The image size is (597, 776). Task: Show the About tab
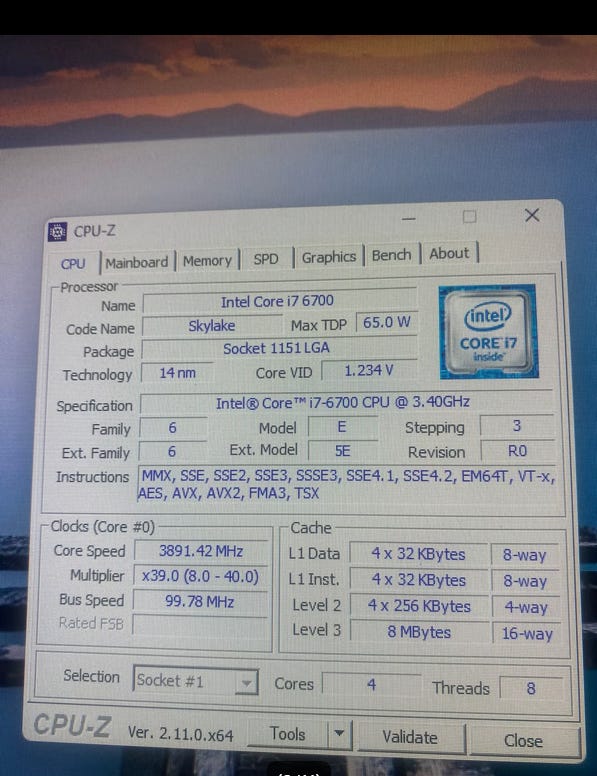[449, 253]
